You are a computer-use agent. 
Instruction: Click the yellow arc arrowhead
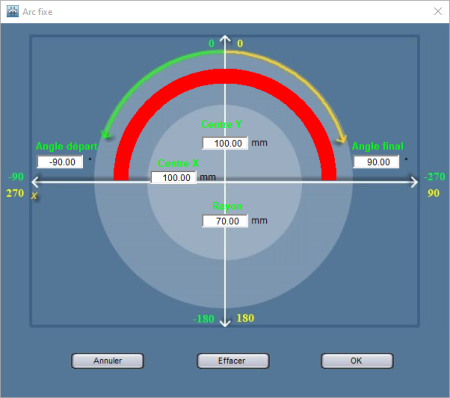point(342,139)
